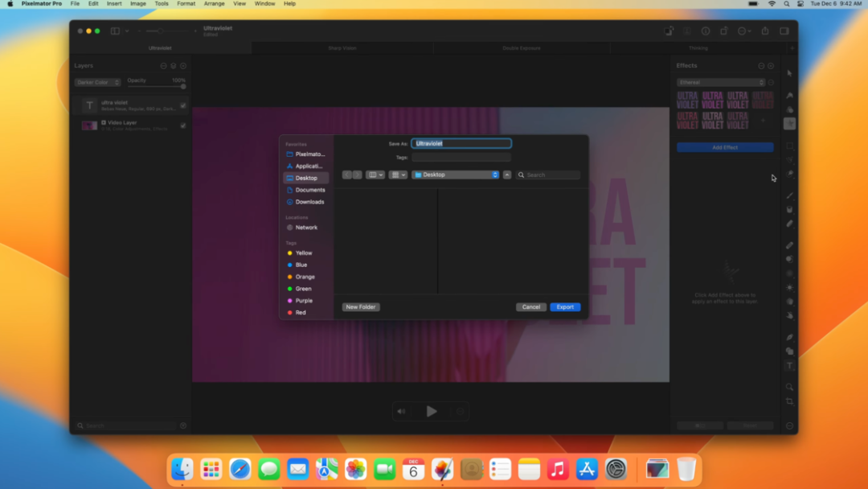Open the sidebar layout chevron dropdown
This screenshot has width=868, height=489.
coord(127,31)
